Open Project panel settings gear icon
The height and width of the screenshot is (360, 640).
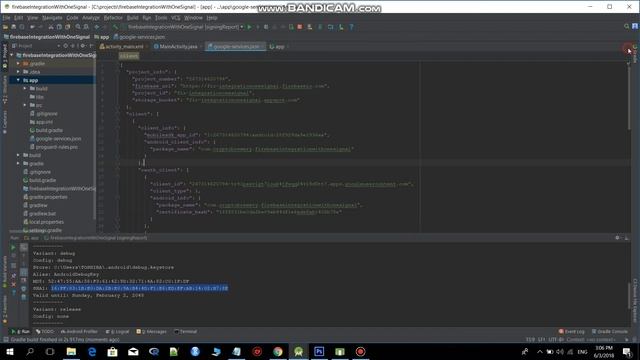[x=83, y=46]
